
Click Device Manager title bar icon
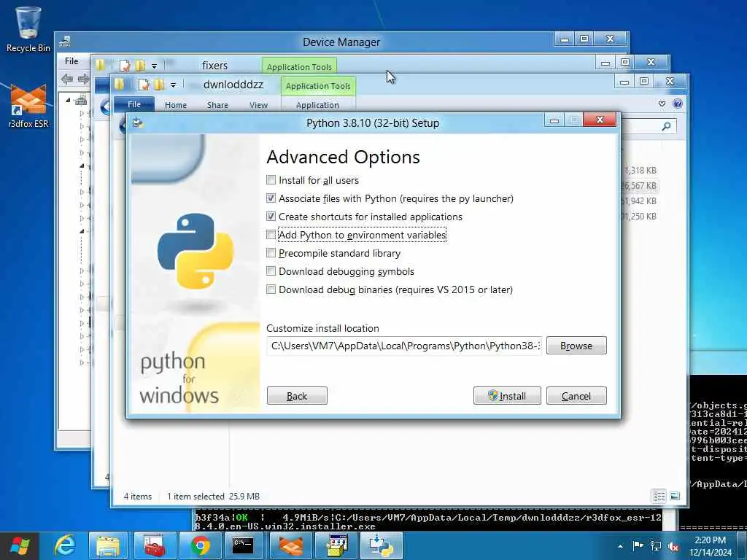tap(65, 42)
